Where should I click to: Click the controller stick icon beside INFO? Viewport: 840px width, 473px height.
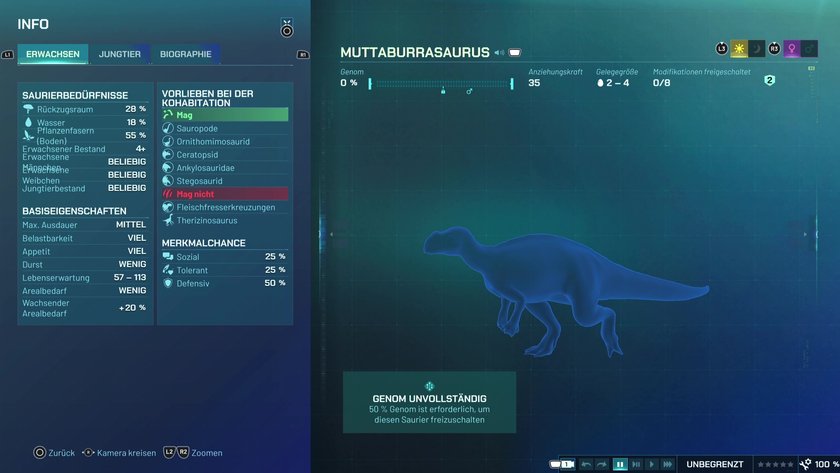click(x=287, y=28)
